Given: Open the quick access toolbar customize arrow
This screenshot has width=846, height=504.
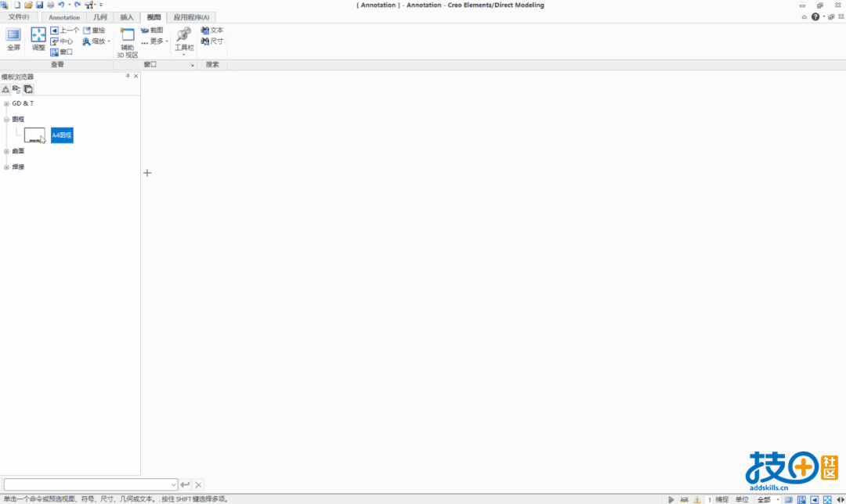Looking at the screenshot, I should click(x=101, y=5).
